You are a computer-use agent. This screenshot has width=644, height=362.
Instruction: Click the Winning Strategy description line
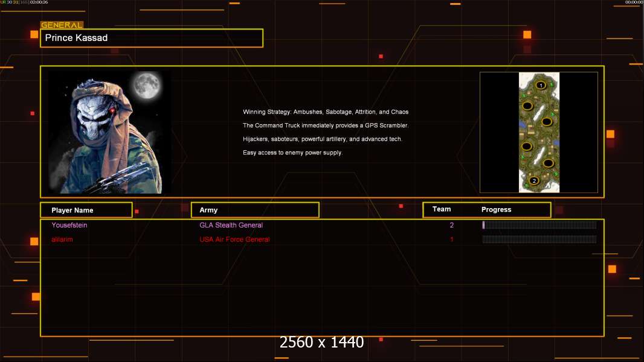(x=326, y=112)
